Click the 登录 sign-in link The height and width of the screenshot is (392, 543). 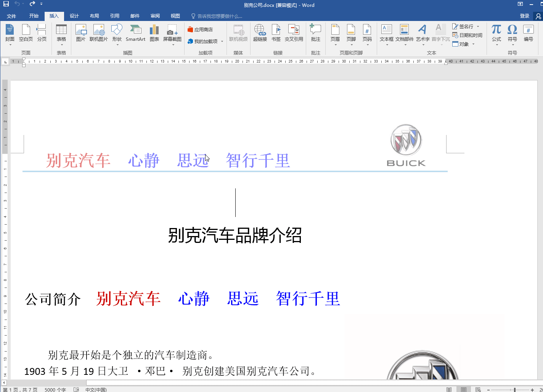[x=524, y=16]
